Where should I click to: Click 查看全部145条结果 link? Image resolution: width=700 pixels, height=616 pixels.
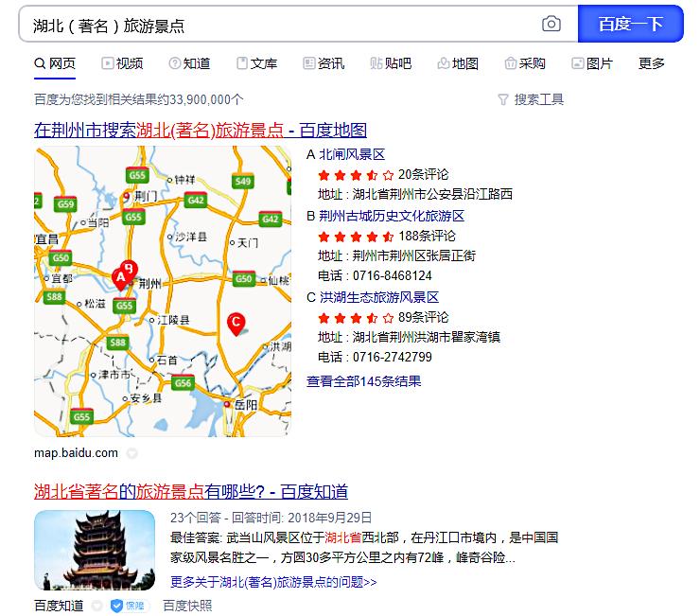[364, 381]
